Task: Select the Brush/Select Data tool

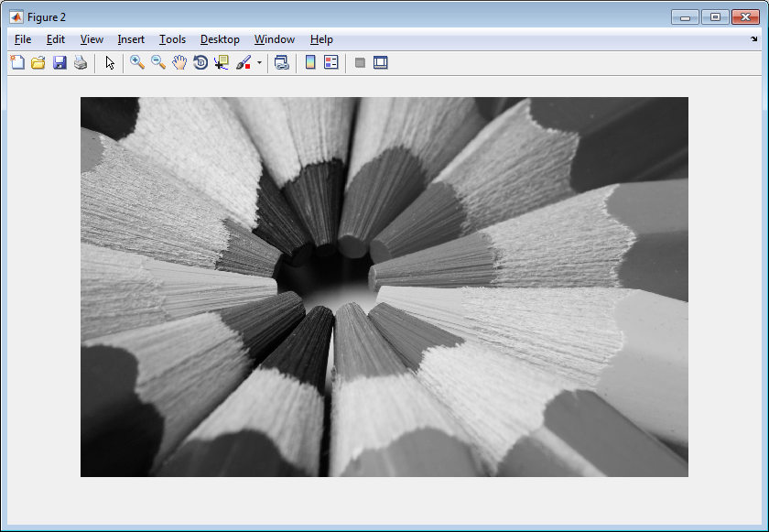Action: (244, 62)
